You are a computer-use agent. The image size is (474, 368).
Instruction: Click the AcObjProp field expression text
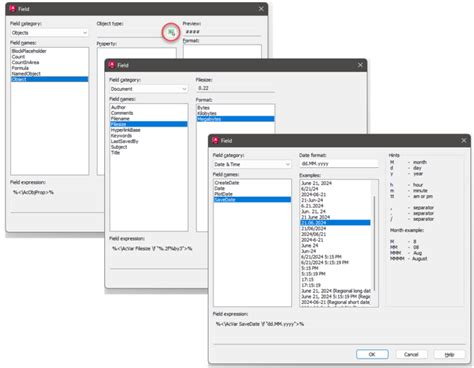(x=33, y=192)
